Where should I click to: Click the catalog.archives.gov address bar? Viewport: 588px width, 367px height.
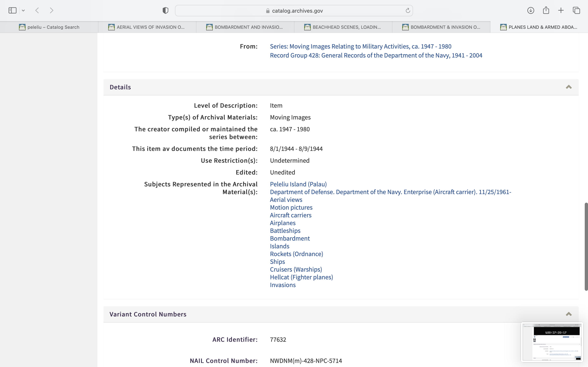pos(294,11)
